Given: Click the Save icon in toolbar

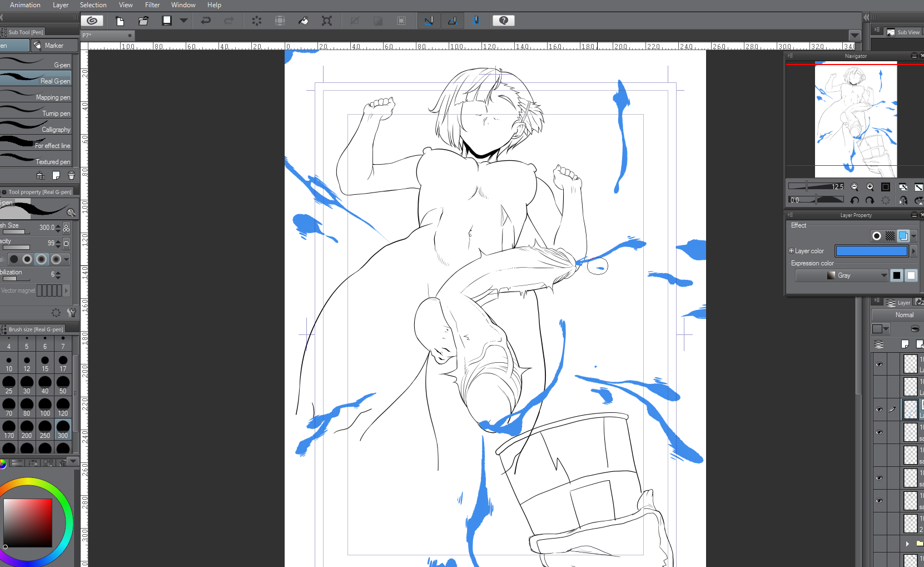Looking at the screenshot, I should pyautogui.click(x=166, y=21).
